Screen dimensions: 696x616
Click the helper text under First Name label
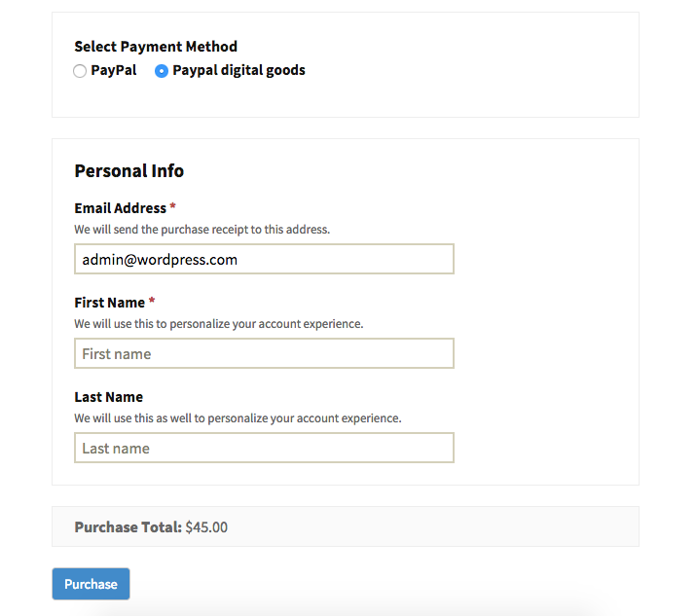218,324
